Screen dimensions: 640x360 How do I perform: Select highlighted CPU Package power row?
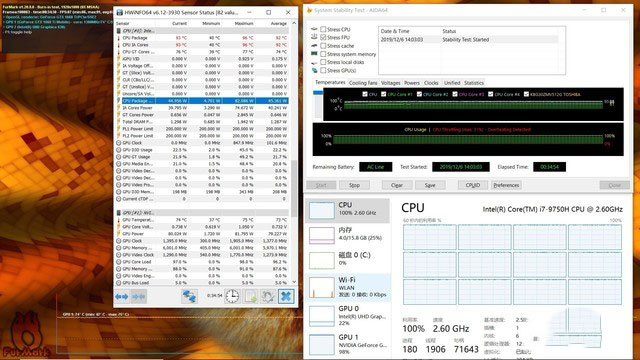pos(202,101)
